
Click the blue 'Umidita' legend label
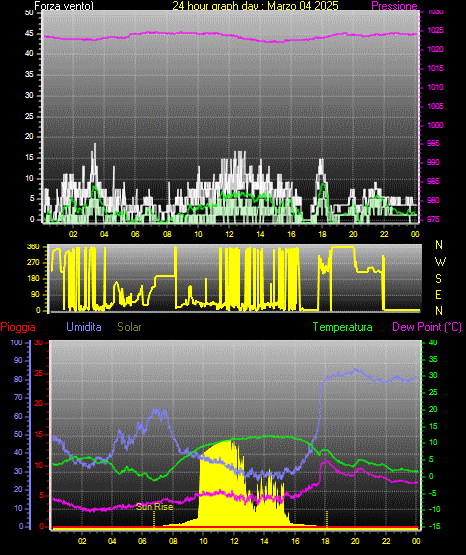[x=84, y=327]
